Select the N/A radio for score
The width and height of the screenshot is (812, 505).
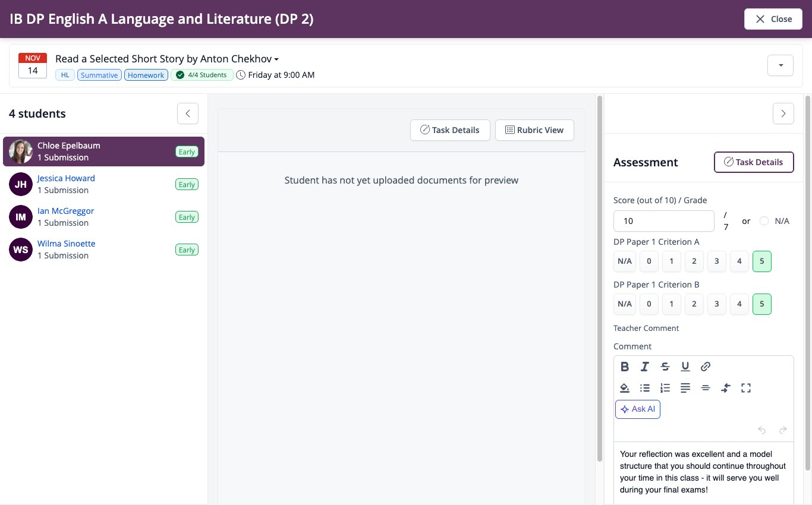[764, 221]
